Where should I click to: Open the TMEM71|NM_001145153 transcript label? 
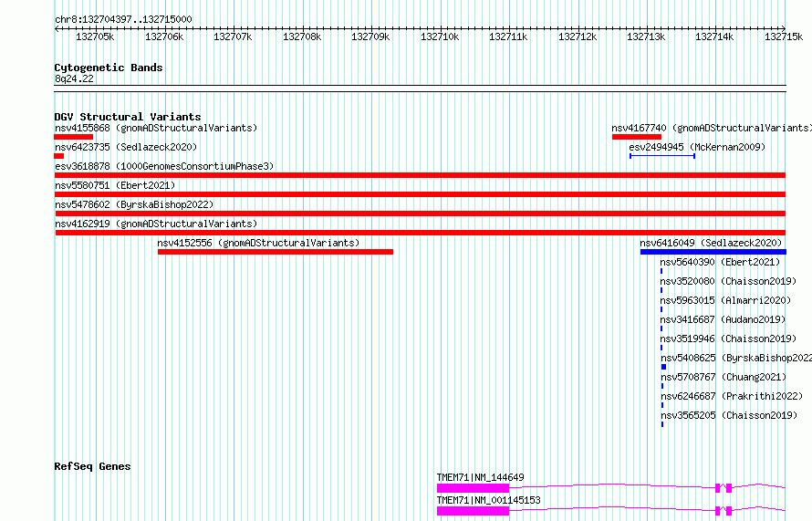(489, 500)
